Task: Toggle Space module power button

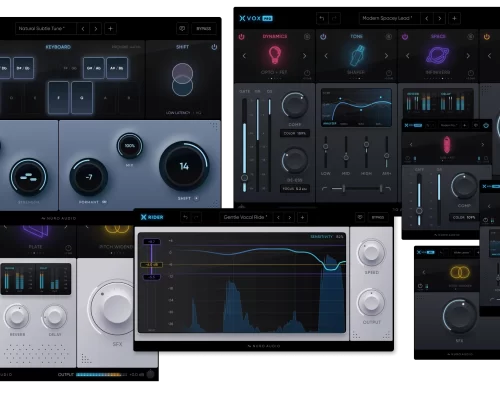Action: tap(405, 37)
